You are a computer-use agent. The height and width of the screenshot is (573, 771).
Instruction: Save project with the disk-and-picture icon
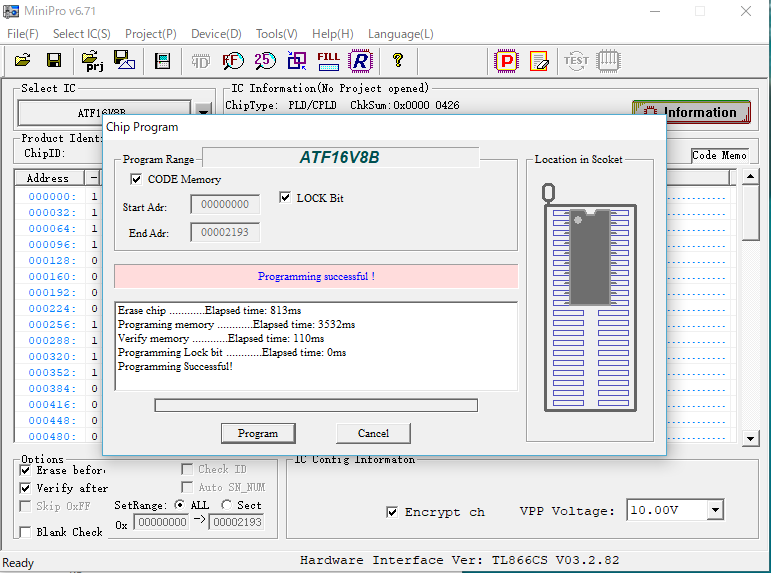pyautogui.click(x=124, y=60)
